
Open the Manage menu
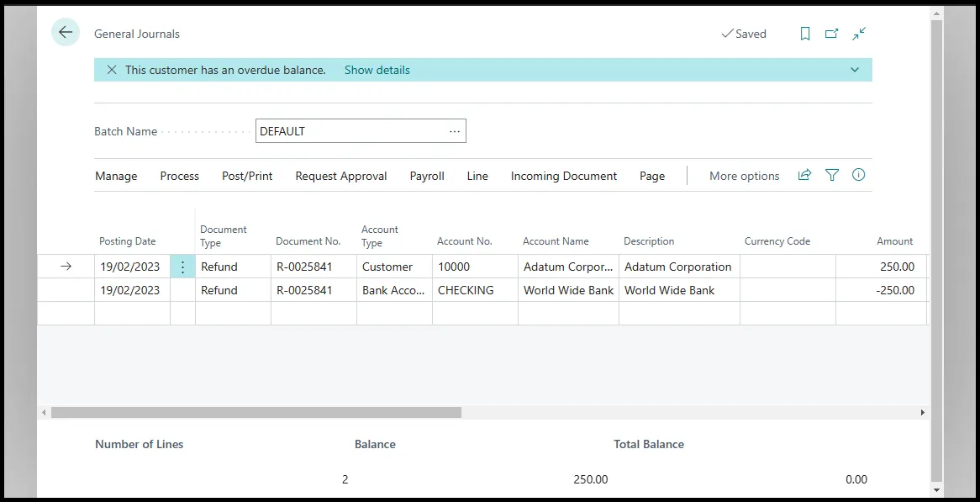pos(116,177)
